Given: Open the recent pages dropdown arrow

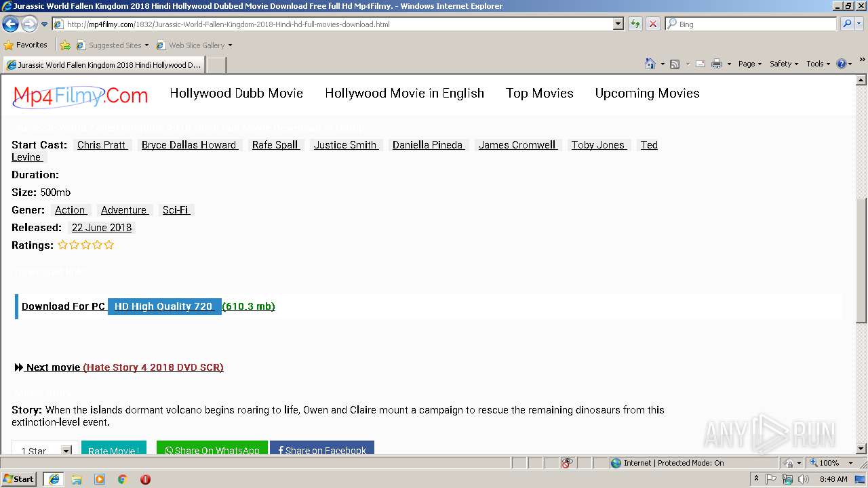Looking at the screenshot, I should (x=44, y=24).
